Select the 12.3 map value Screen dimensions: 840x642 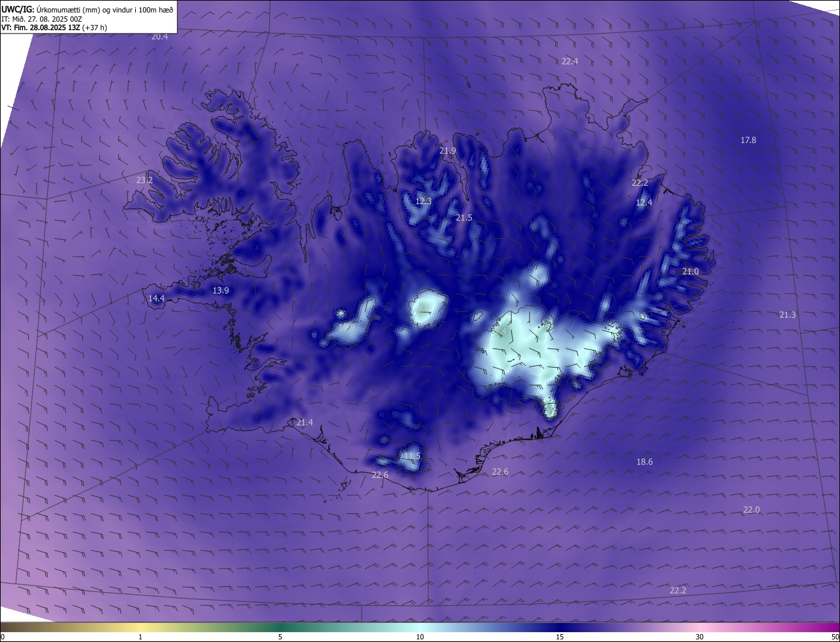tap(423, 201)
